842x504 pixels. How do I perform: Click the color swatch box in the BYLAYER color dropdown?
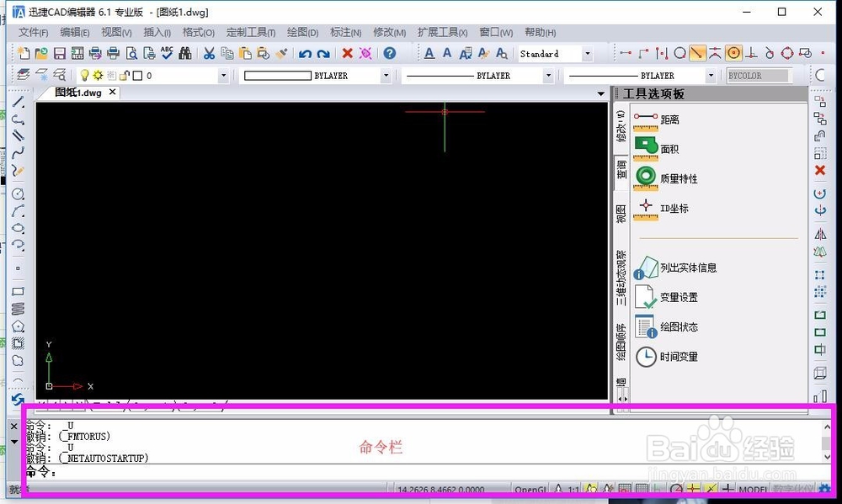point(278,76)
